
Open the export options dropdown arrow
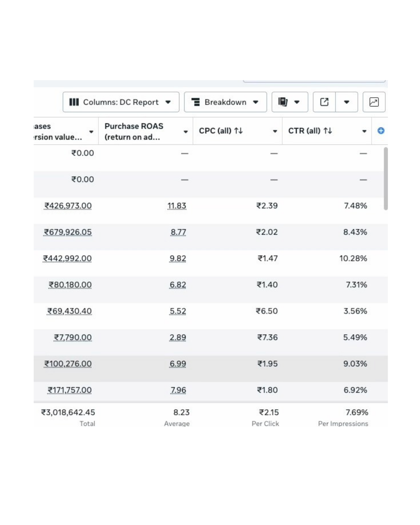tap(347, 102)
